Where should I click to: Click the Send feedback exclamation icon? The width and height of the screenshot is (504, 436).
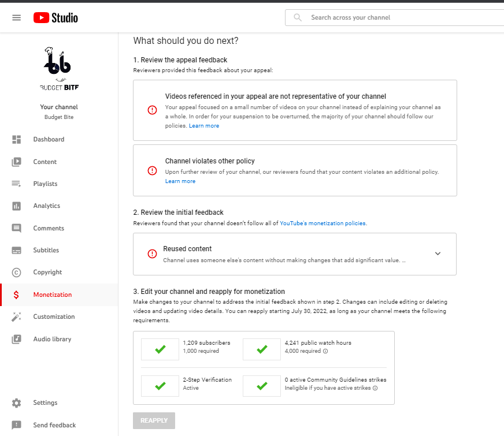point(16,425)
